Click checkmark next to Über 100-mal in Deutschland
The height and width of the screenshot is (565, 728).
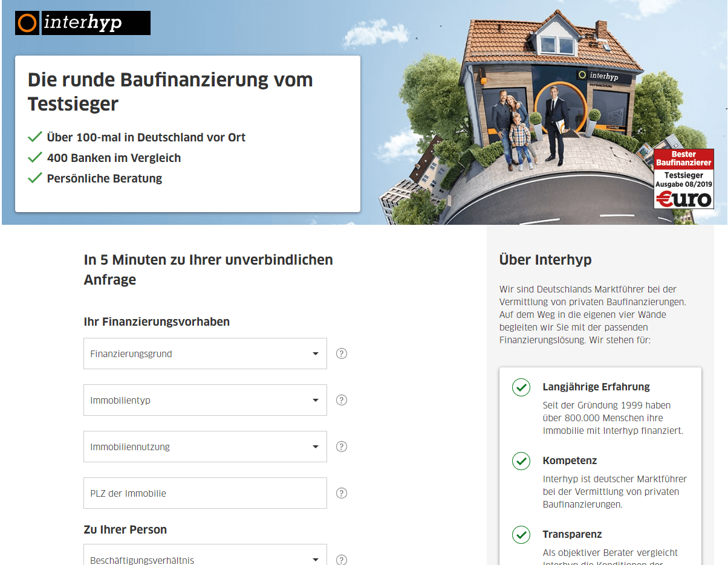pos(35,137)
